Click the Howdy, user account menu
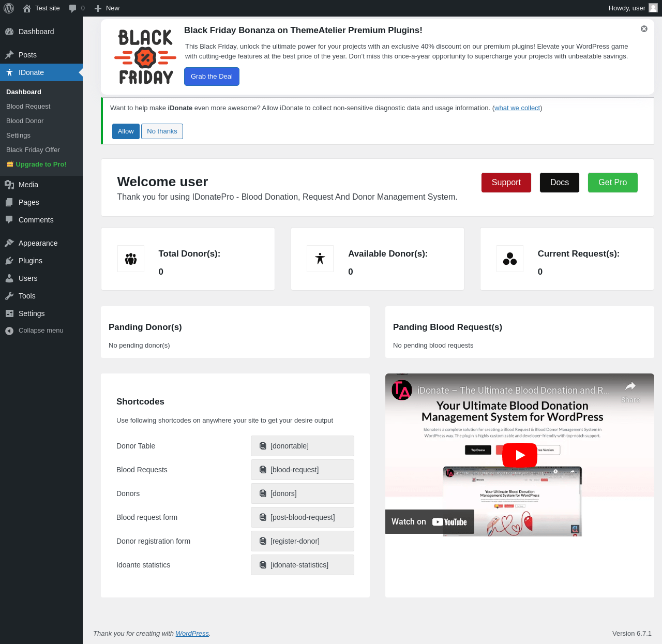 (x=633, y=8)
